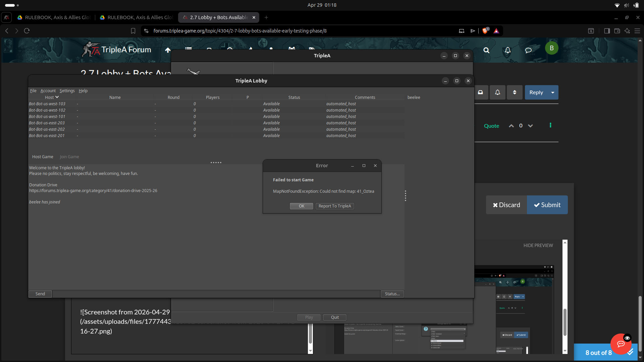644x362 pixels.
Task: Open the post three-dot options menu
Action: click(550, 125)
